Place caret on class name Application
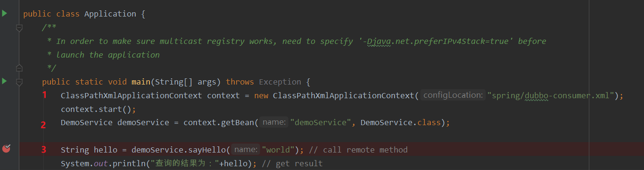Viewport: 644px width, 170px height. [110, 14]
